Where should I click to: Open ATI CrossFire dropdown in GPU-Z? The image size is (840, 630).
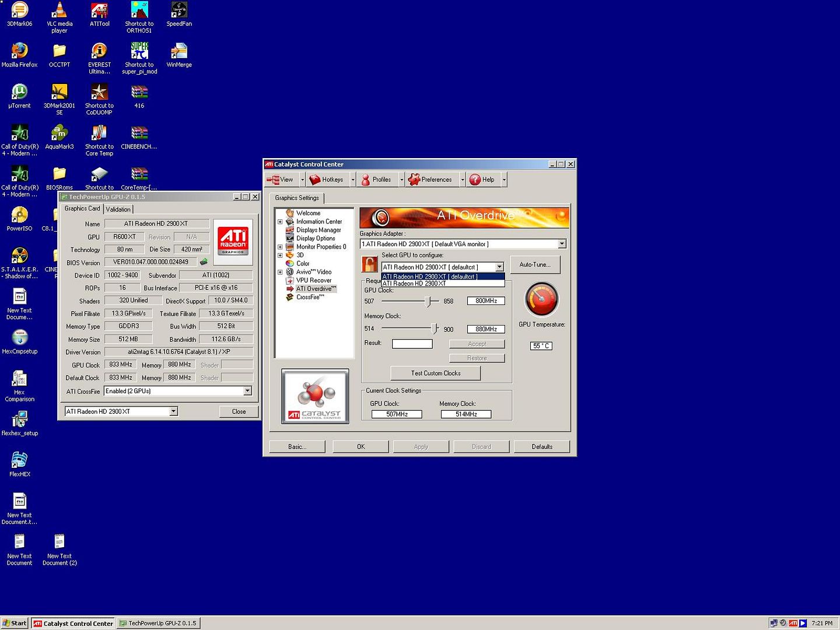coord(247,391)
